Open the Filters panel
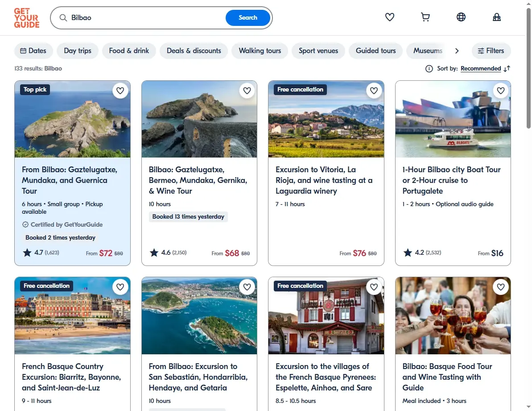Image resolution: width=532 pixels, height=411 pixels. (491, 50)
